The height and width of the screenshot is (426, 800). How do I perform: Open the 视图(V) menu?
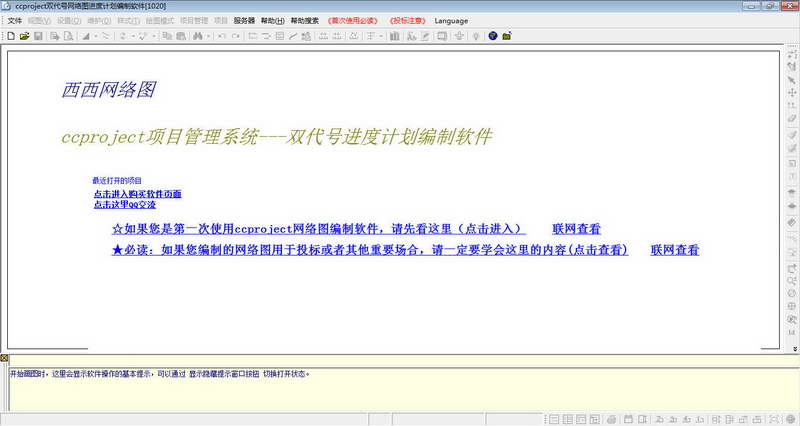click(39, 21)
